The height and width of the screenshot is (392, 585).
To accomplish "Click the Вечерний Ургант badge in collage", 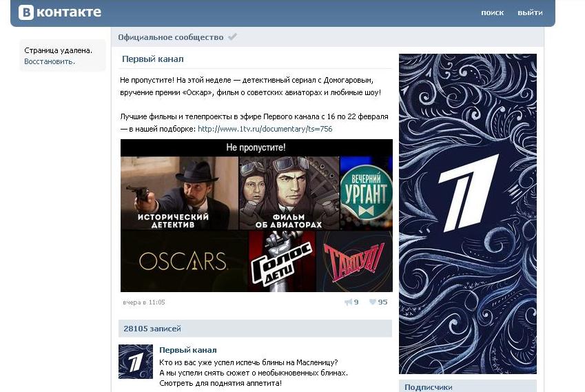I will point(366,193).
